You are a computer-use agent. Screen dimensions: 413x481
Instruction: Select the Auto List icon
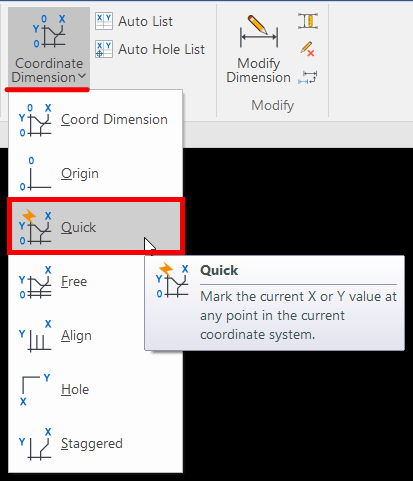coord(104,21)
